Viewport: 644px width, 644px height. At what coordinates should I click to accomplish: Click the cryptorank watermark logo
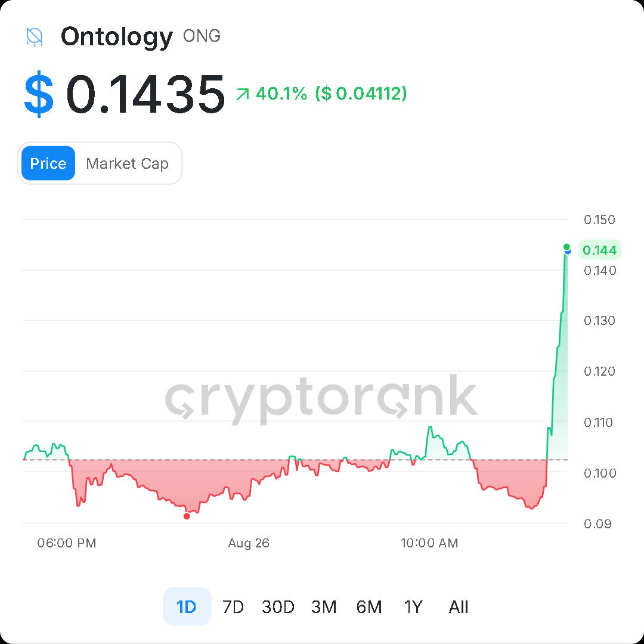tap(321, 398)
